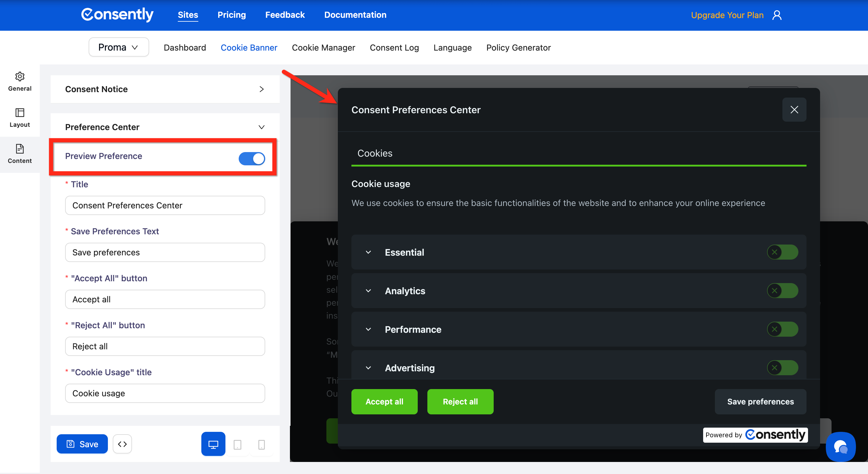Screen dimensions: 868x474
Task: Click the embed code brackets icon
Action: [x=122, y=444]
